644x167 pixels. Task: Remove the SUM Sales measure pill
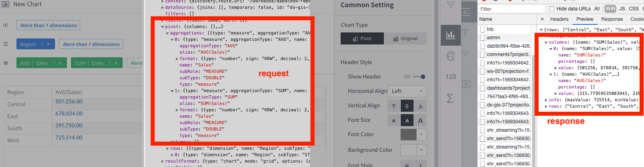(x=116, y=63)
